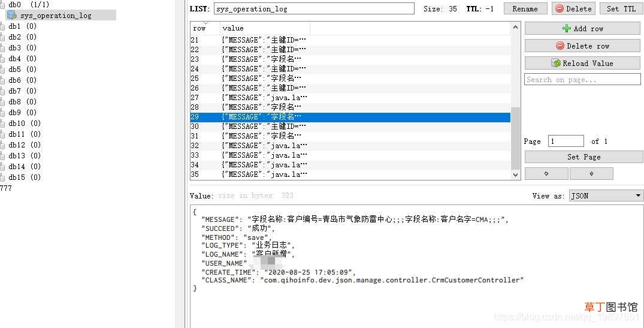Select the db13 (0) tree item
This screenshot has height=328, width=644.
24,156
